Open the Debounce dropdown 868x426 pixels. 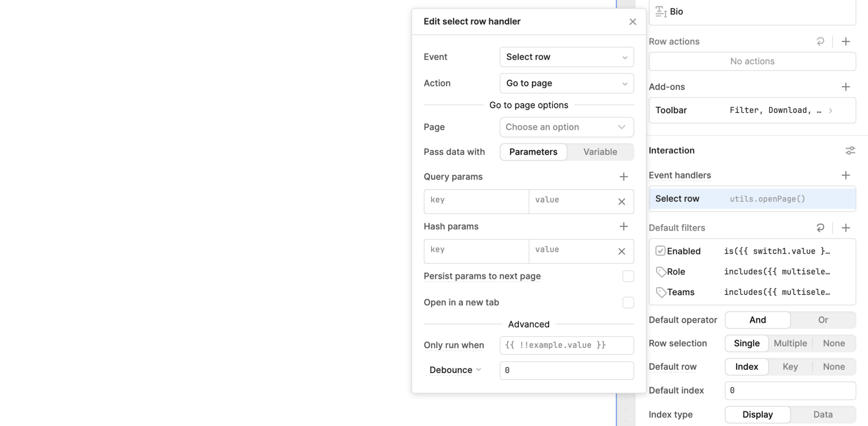pyautogui.click(x=455, y=370)
